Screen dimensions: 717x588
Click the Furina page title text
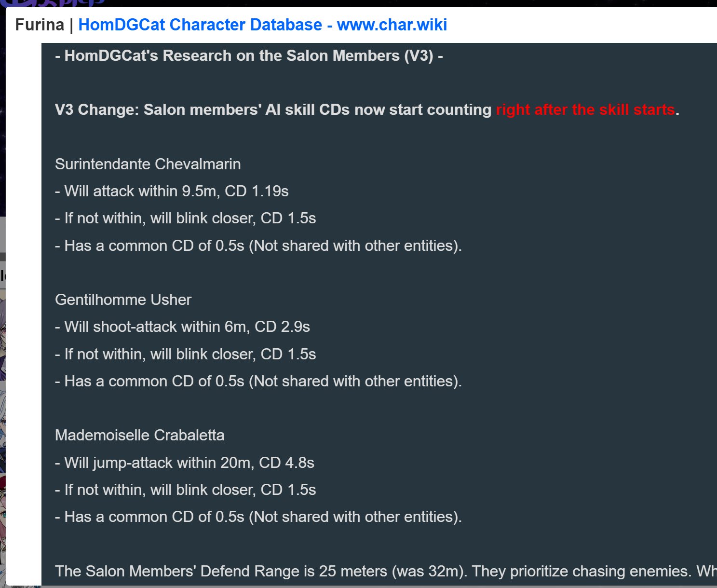[40, 25]
